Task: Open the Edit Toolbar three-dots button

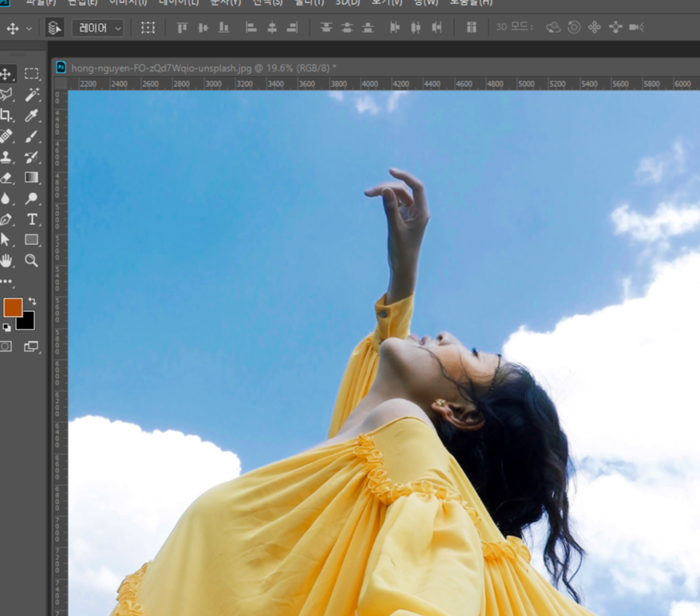Action: pos(6,281)
